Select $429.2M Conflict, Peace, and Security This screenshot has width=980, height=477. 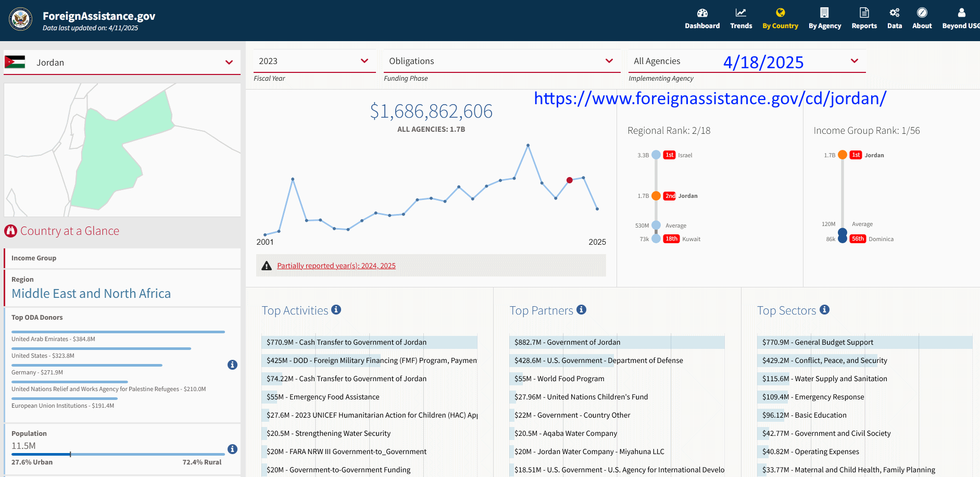pos(864,360)
